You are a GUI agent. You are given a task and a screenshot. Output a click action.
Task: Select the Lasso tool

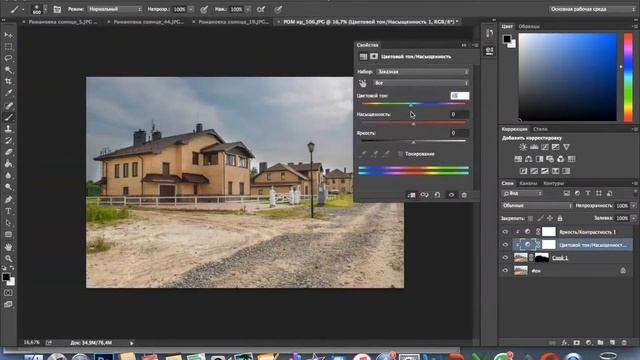[x=8, y=58]
